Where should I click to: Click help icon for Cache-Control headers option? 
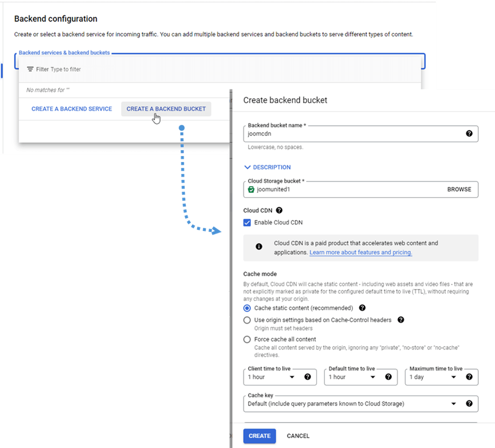pos(401,320)
